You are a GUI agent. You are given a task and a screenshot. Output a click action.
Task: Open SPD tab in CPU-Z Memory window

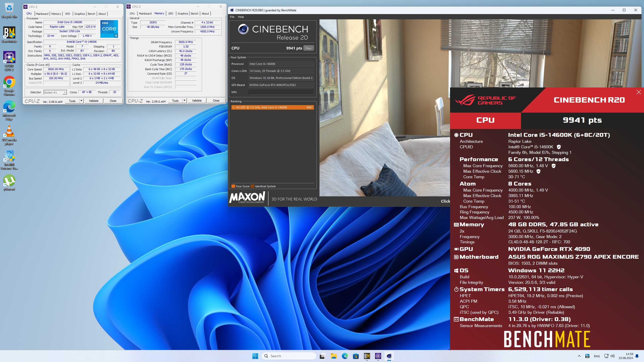point(171,14)
